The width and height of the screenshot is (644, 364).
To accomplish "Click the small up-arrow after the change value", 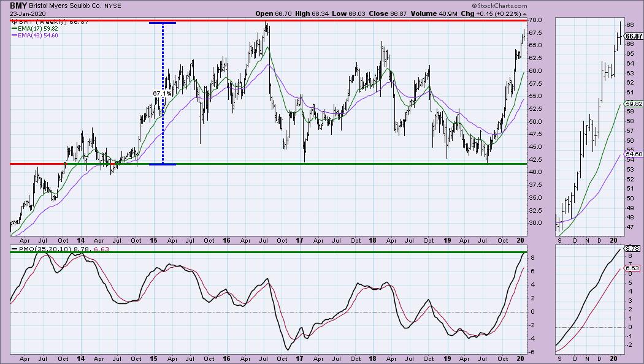I will pos(524,14).
